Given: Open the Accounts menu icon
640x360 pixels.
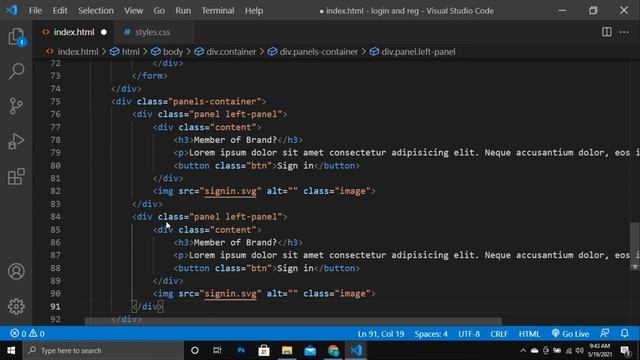Looking at the screenshot, I should [x=16, y=271].
